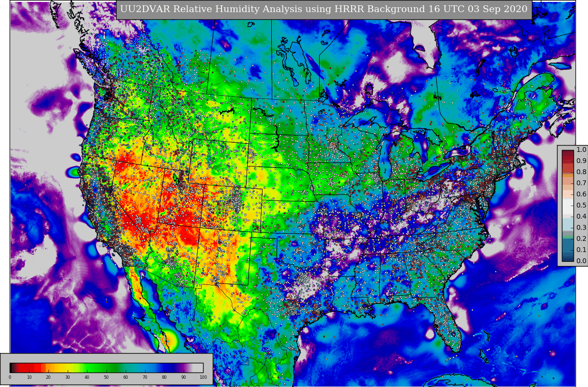Click the '50' label on humidity colorbar
This screenshot has height=387, width=588.
[x=106, y=377]
